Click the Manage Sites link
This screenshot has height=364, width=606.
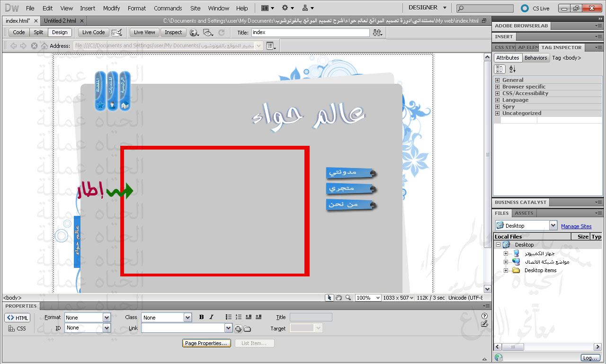point(576,226)
